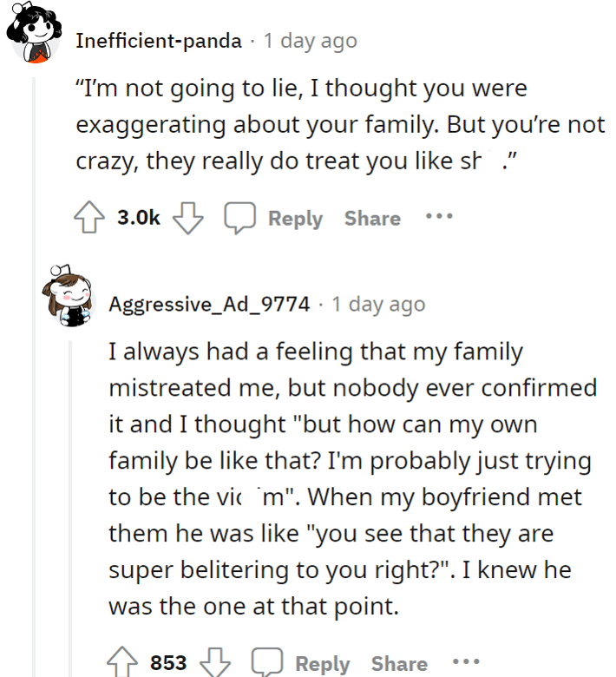
Task: Collapse the Inefficient-panda comment thread line
Action: [34, 377]
